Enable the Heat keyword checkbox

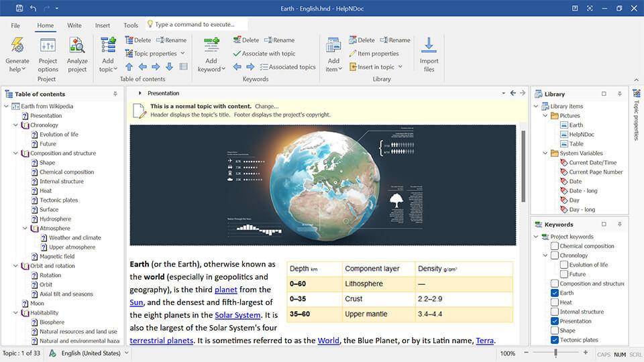tap(554, 302)
